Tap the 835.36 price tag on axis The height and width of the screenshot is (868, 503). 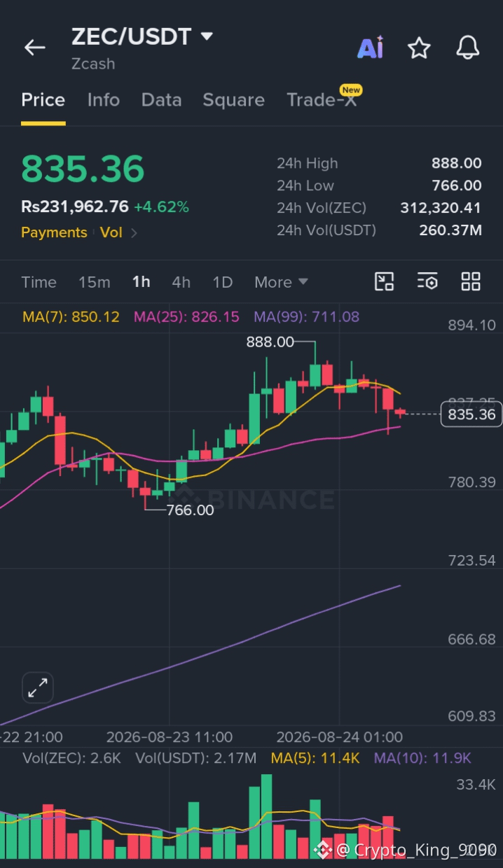tap(471, 415)
